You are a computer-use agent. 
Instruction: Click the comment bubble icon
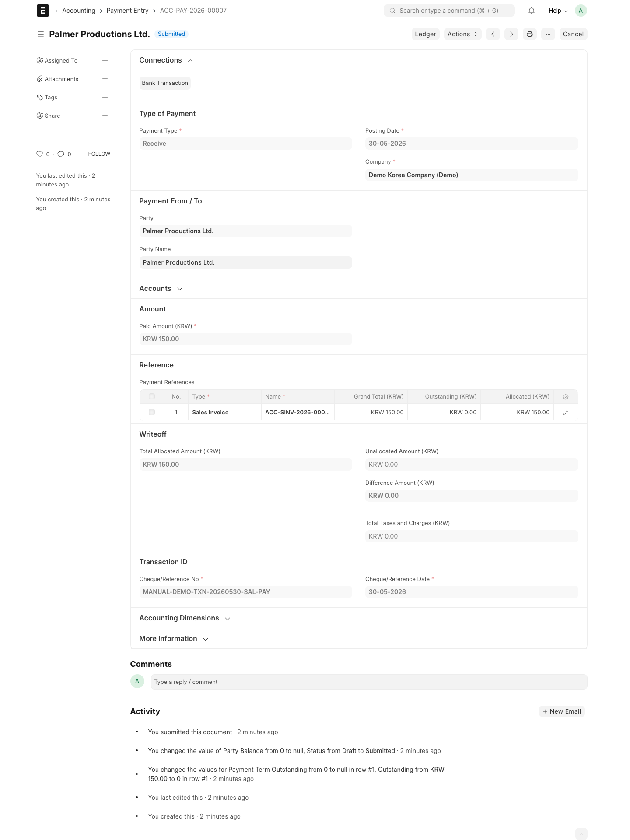point(61,154)
